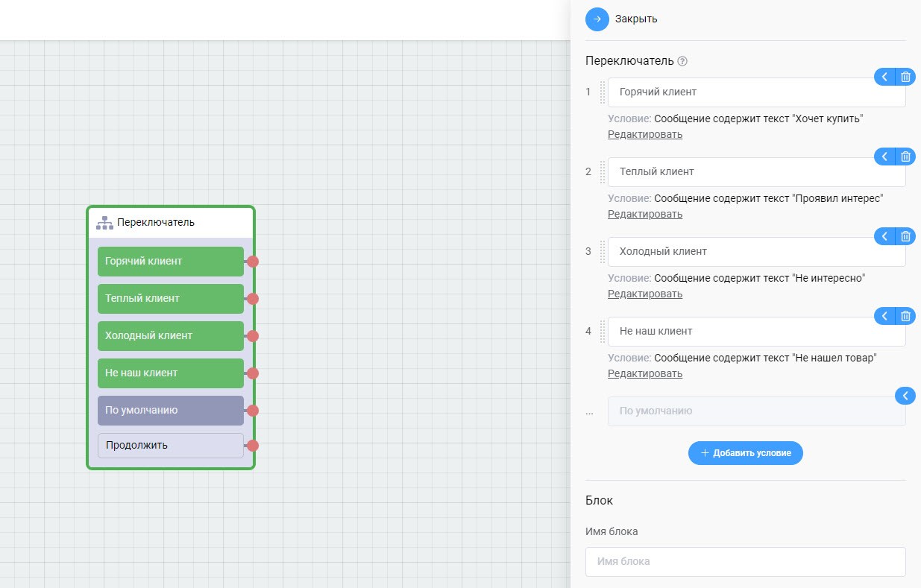Screen dimensions: 921x588
Task: Remove the Не наш клиент condition
Action: (905, 316)
